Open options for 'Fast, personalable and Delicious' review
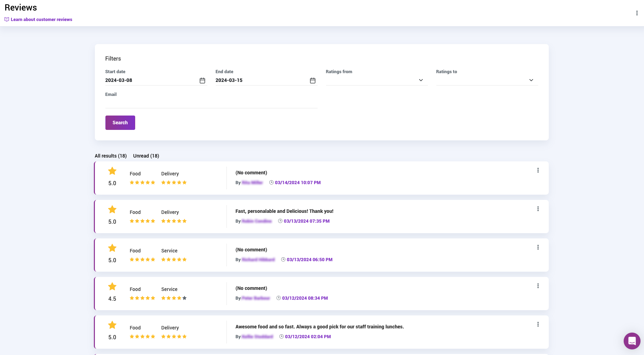The height and width of the screenshot is (355, 644). (538, 209)
